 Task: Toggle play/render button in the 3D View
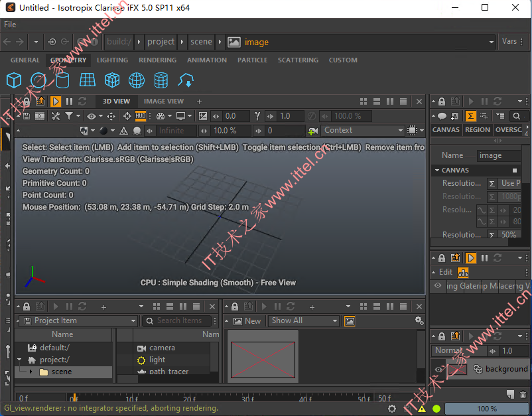(x=55, y=102)
